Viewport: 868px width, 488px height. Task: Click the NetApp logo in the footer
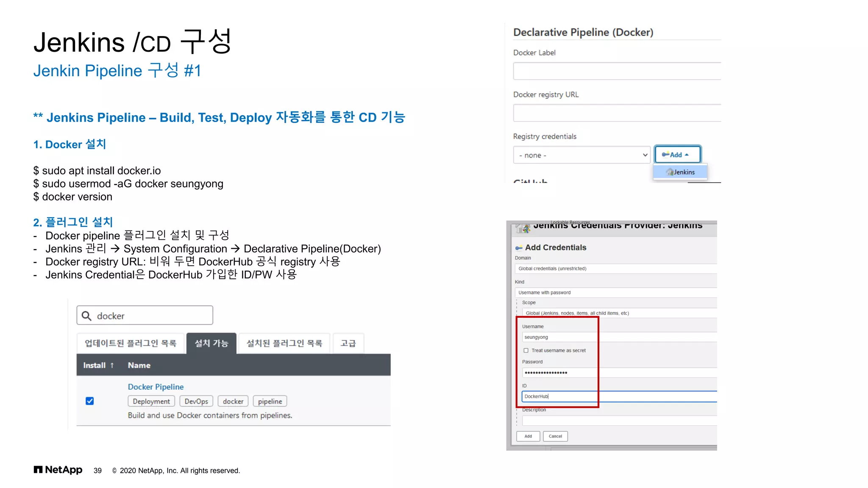[58, 470]
